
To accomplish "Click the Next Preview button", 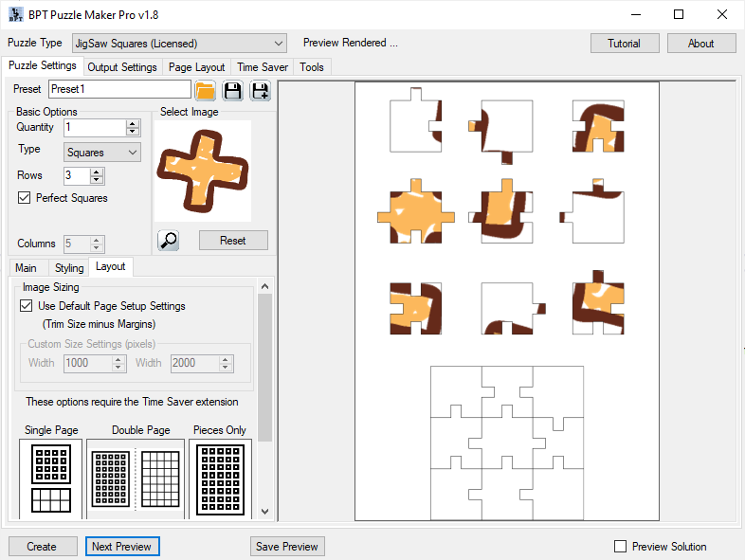I will pyautogui.click(x=122, y=546).
